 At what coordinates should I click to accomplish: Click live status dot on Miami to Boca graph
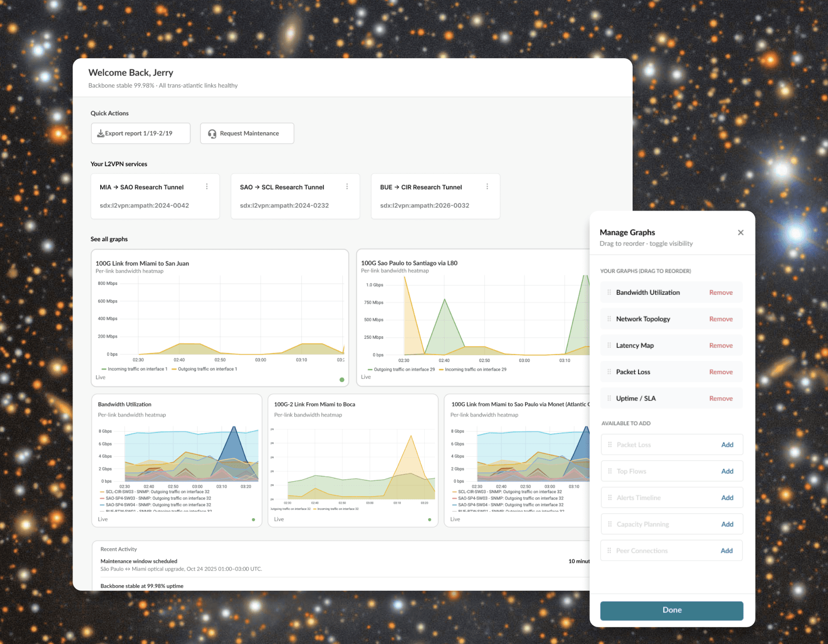tap(430, 520)
